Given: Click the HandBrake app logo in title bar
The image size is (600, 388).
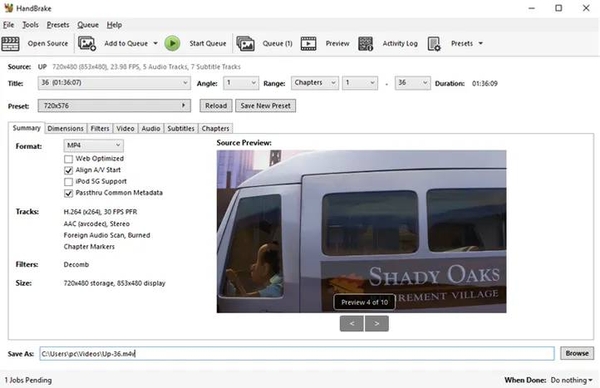Looking at the screenshot, I should (x=8, y=8).
